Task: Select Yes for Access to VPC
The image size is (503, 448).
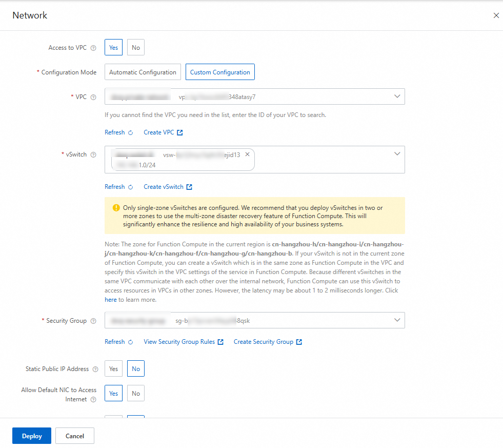Action: click(113, 48)
